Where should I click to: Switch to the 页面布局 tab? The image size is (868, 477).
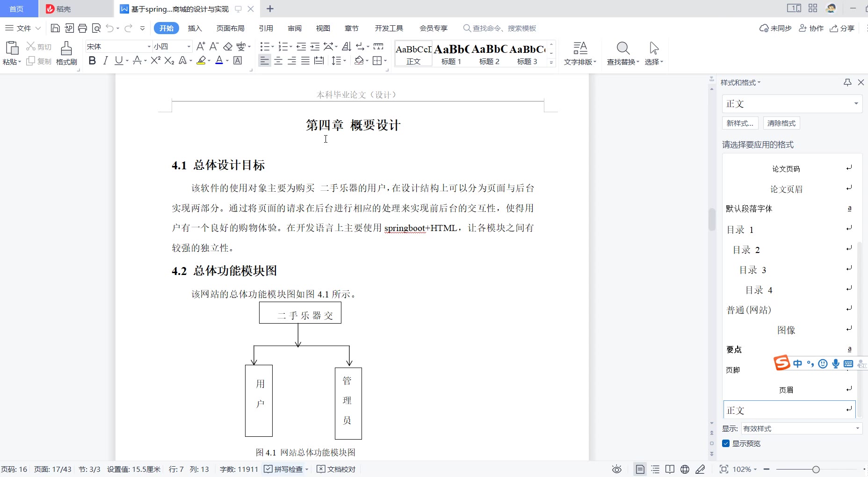click(x=231, y=28)
